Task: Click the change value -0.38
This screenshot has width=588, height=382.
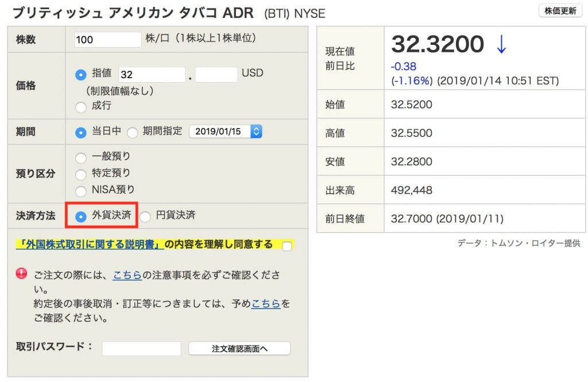Action: pyautogui.click(x=404, y=67)
